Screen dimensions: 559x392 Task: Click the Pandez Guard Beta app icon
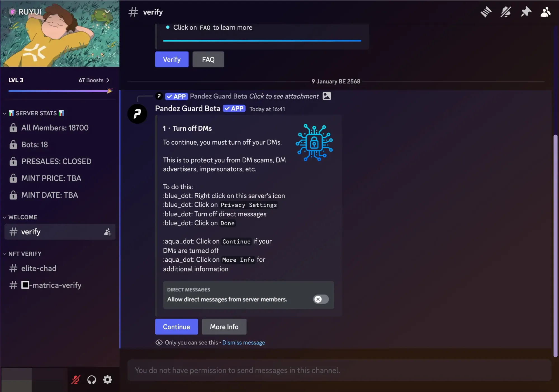137,113
